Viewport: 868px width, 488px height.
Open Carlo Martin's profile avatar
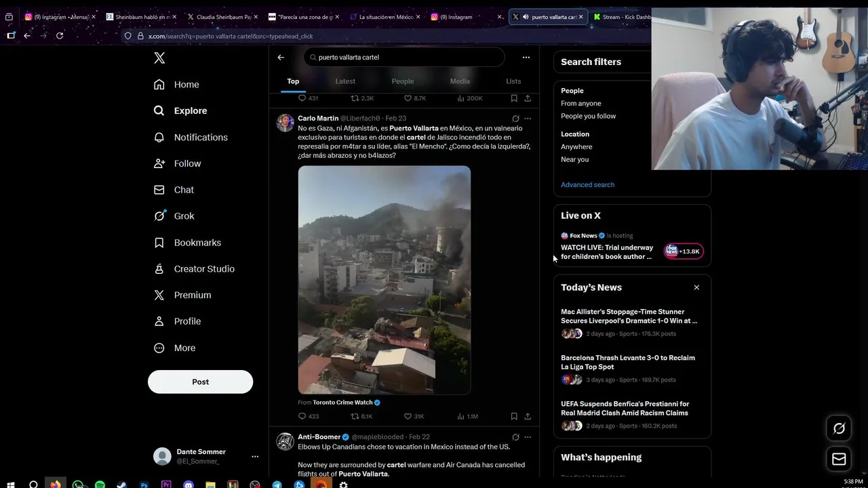pyautogui.click(x=285, y=123)
